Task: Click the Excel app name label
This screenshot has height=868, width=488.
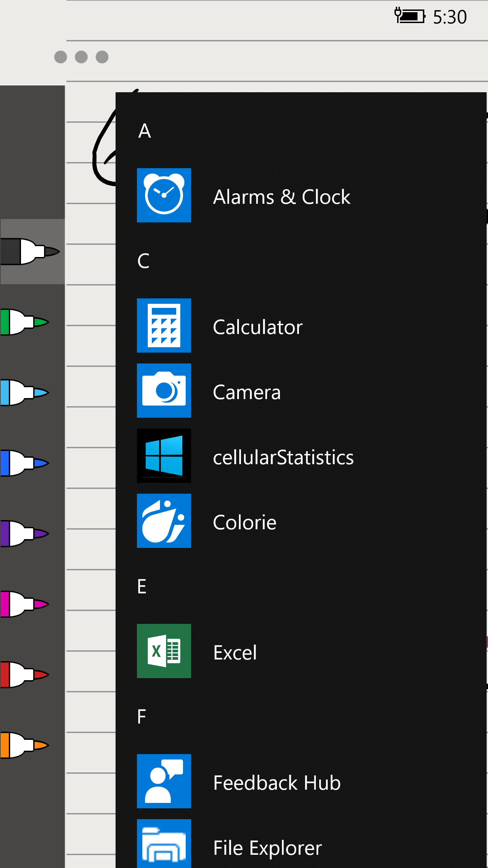Action: pos(235,652)
